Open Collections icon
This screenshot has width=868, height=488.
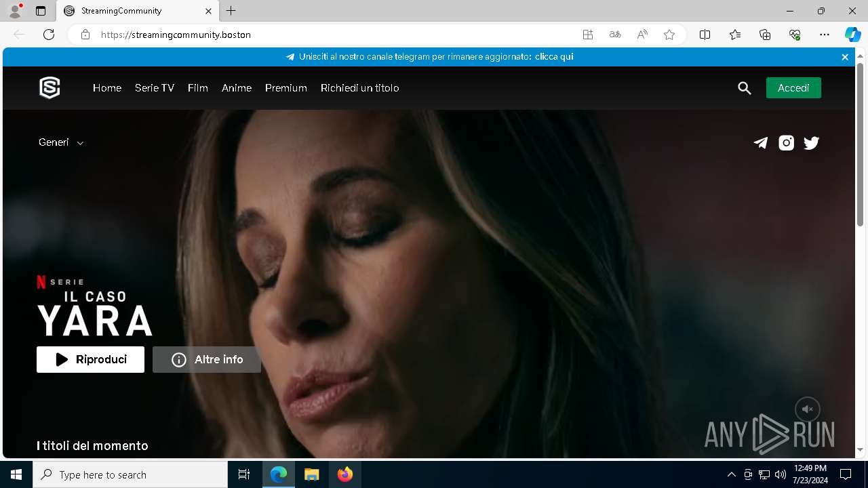765,35
